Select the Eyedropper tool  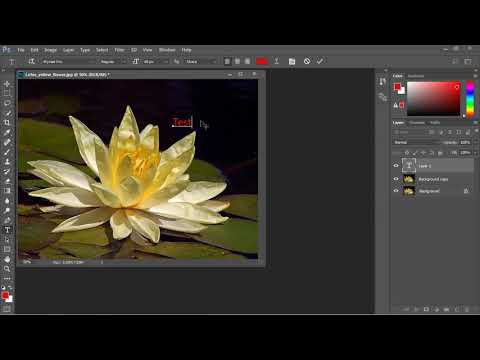(7, 132)
